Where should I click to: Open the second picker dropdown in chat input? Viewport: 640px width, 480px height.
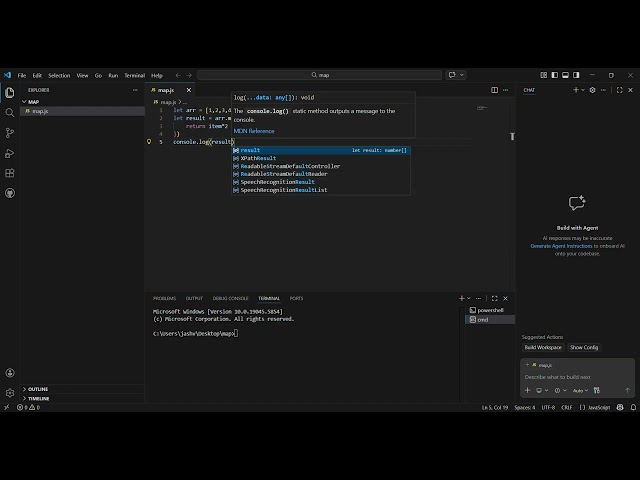tap(560, 391)
